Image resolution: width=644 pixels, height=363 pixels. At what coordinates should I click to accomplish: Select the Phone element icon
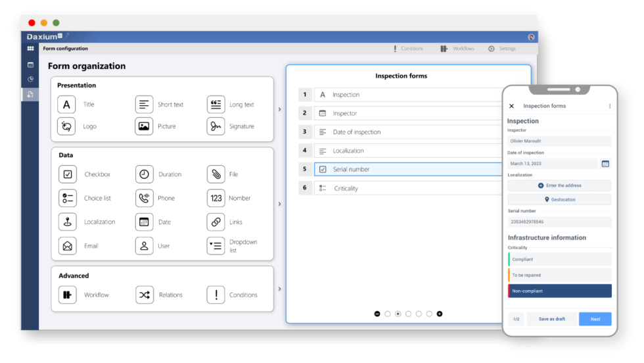(x=144, y=198)
